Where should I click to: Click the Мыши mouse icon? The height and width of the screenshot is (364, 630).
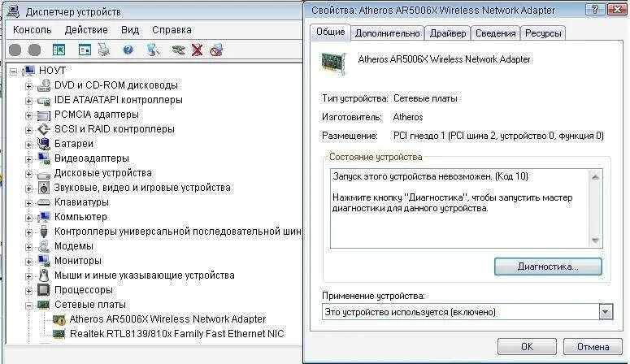coord(44,275)
